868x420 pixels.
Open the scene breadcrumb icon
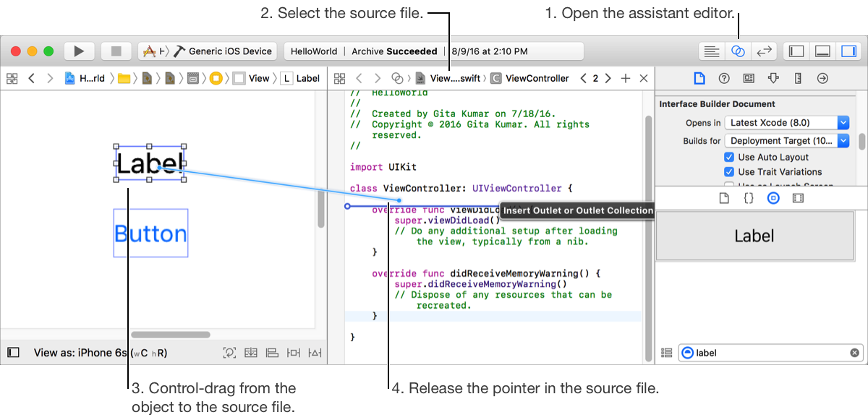coord(193,78)
